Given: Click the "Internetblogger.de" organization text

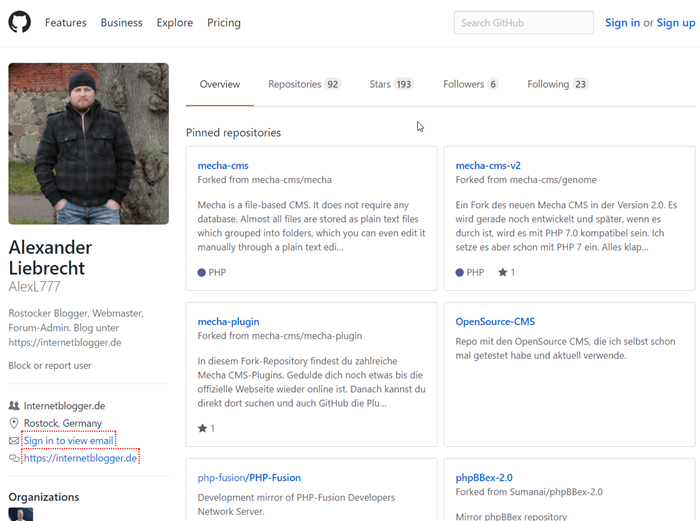Looking at the screenshot, I should click(64, 405).
